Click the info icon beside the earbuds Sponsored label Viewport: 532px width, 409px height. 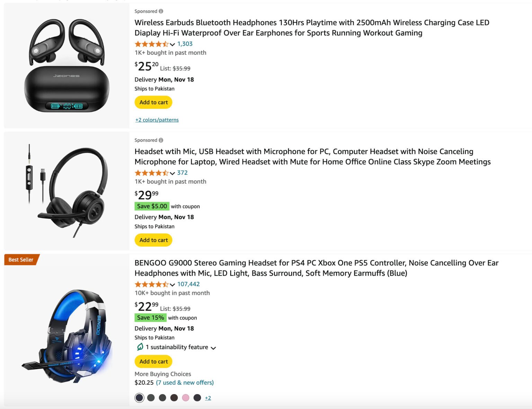click(x=161, y=11)
